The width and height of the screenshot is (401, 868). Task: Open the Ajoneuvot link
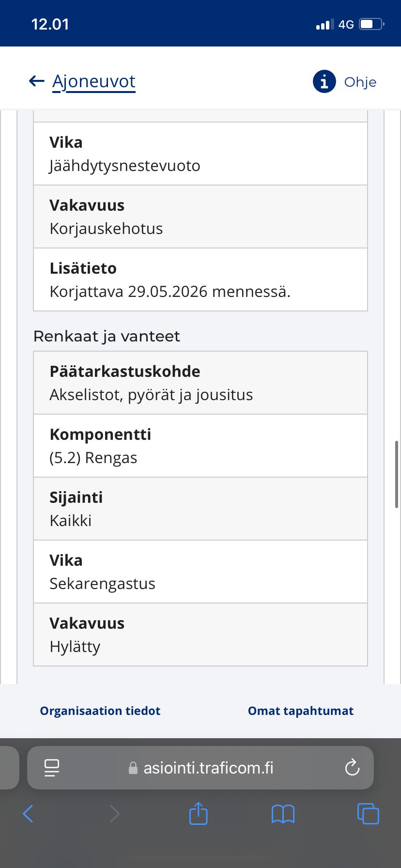94,81
